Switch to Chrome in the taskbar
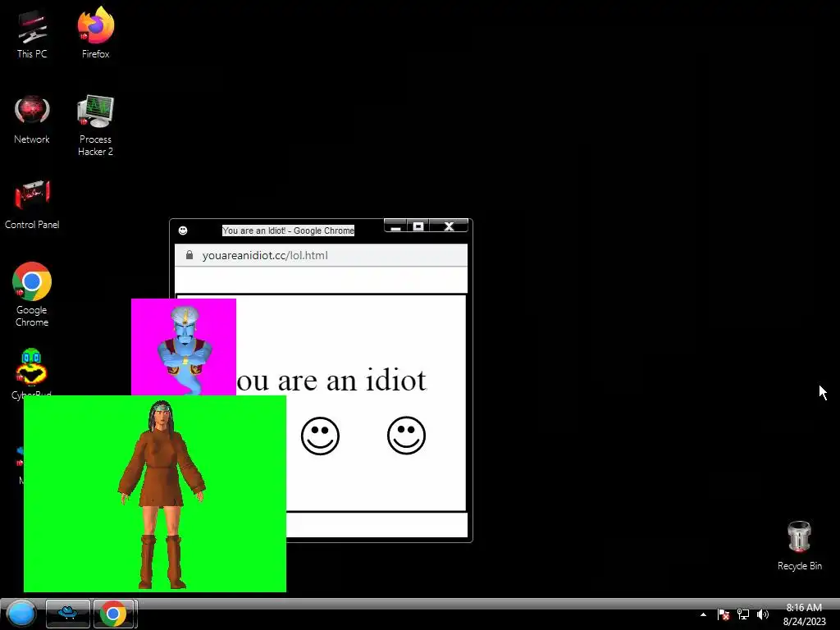 (113, 614)
